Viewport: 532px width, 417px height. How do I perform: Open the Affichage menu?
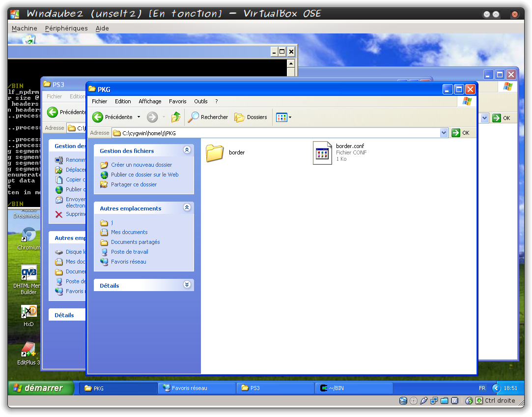click(150, 101)
